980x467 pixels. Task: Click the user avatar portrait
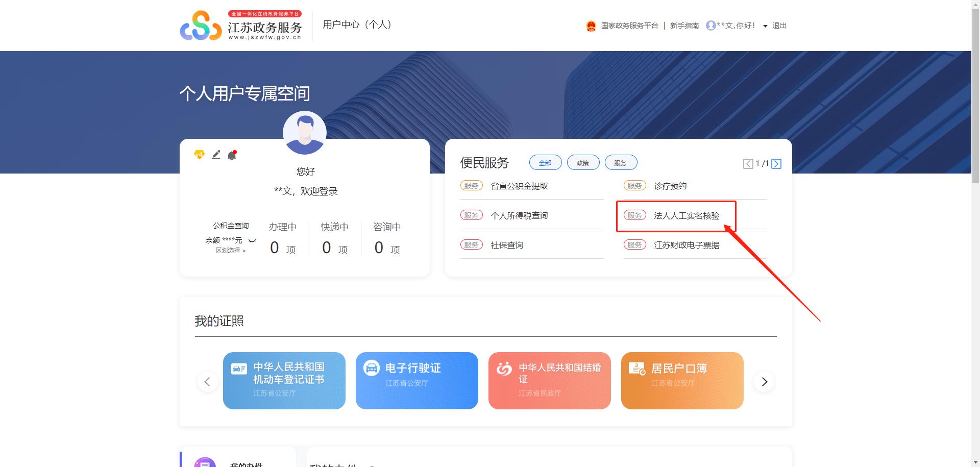(305, 133)
